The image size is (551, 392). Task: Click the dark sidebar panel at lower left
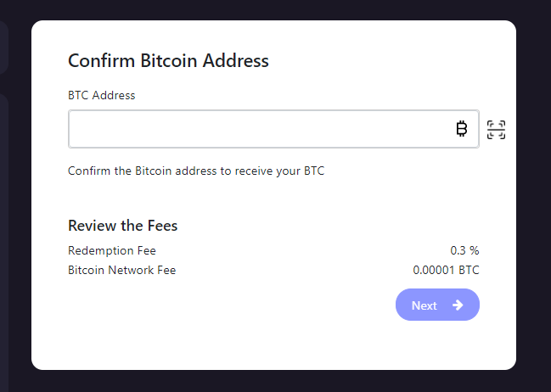pos(3,243)
